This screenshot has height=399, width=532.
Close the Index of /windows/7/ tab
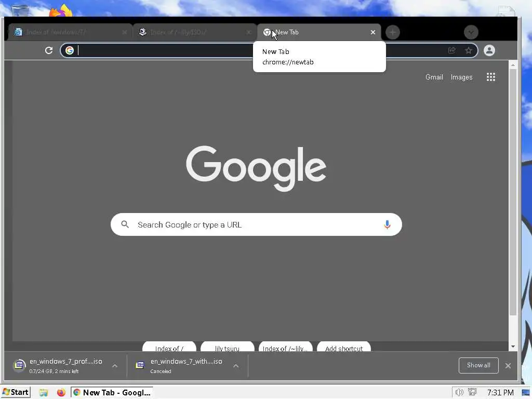tap(125, 32)
